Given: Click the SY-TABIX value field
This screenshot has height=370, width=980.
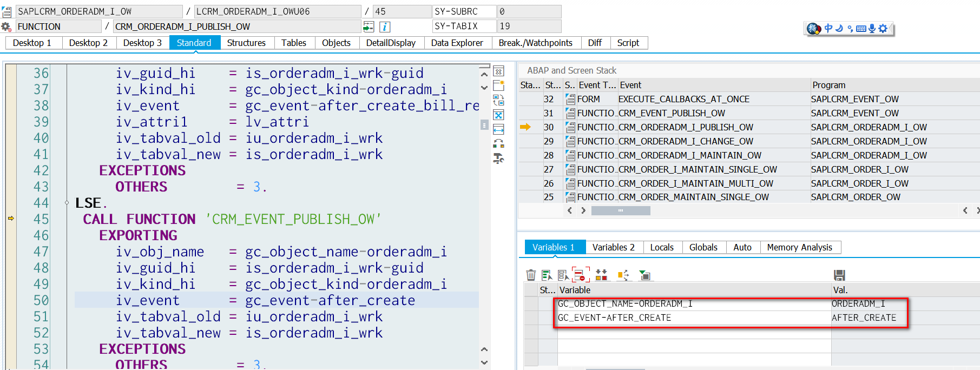Looking at the screenshot, I should click(x=529, y=26).
